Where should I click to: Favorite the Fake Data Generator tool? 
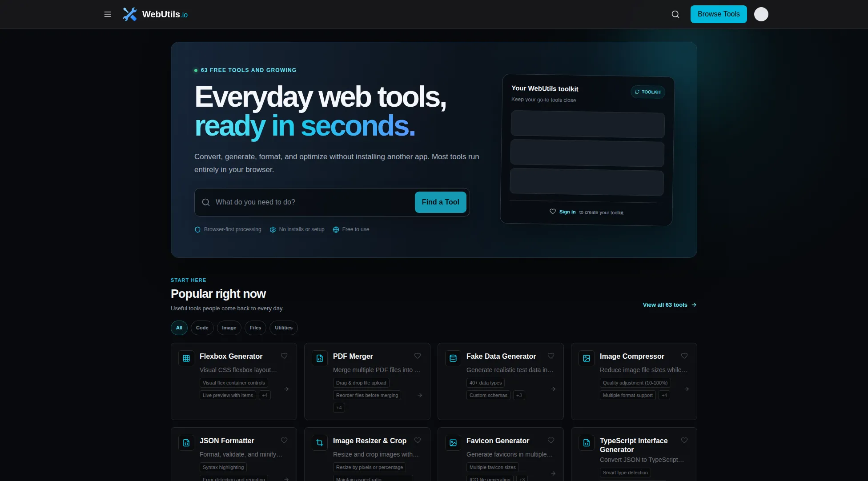pos(551,356)
